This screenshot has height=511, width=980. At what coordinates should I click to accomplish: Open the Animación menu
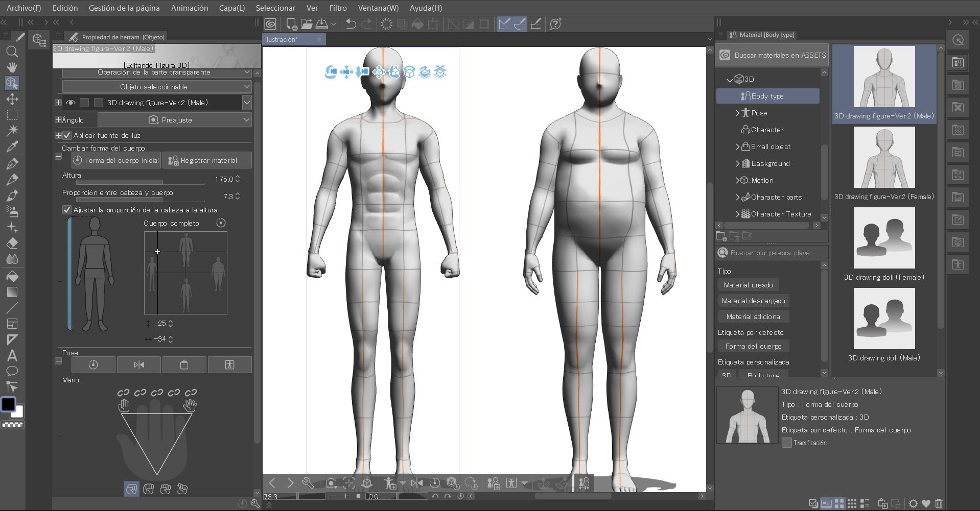pos(190,8)
